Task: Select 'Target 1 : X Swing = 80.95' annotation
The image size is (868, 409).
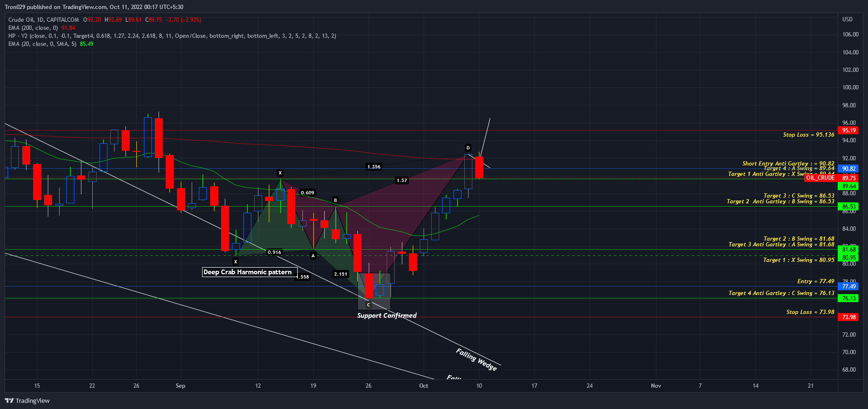Action: (799, 260)
